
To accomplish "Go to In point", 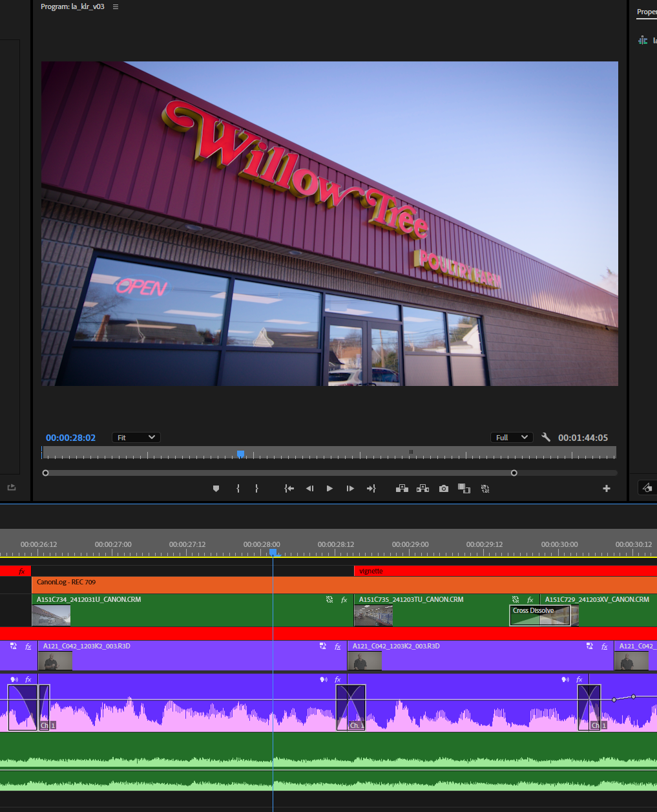I will click(x=289, y=489).
